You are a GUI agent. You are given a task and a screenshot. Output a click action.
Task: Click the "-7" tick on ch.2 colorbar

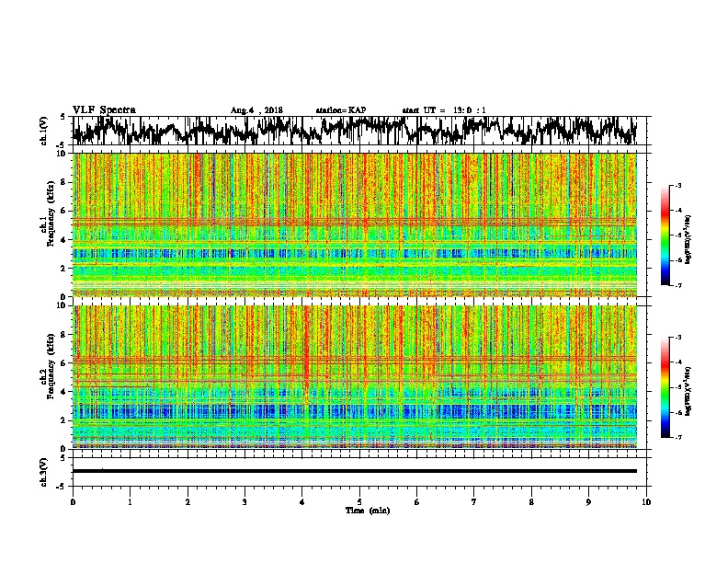(677, 438)
